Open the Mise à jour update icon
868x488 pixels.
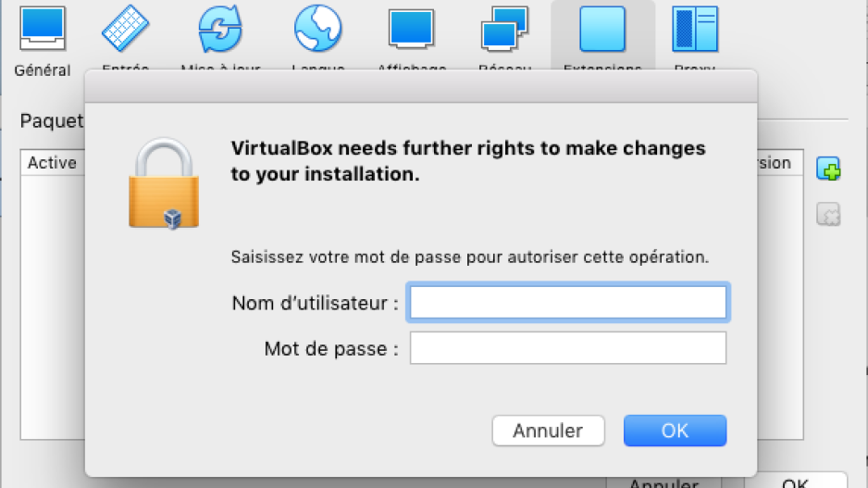tap(220, 29)
